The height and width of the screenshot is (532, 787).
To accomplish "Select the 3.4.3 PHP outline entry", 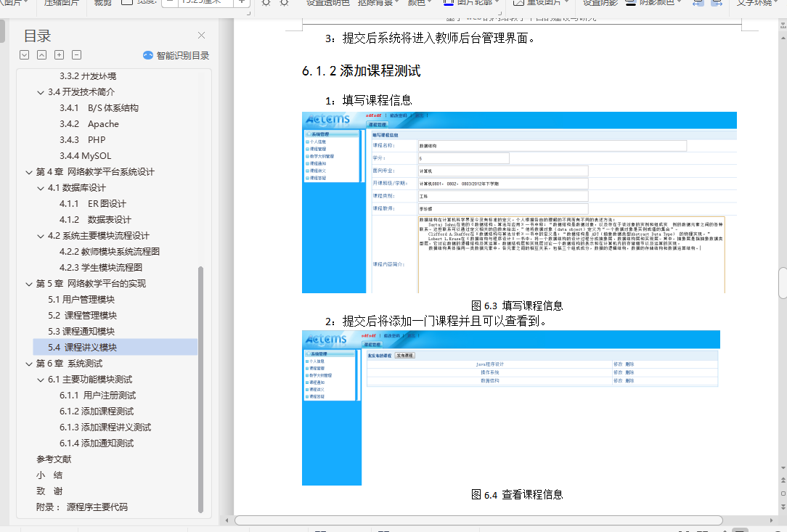I will [82, 140].
